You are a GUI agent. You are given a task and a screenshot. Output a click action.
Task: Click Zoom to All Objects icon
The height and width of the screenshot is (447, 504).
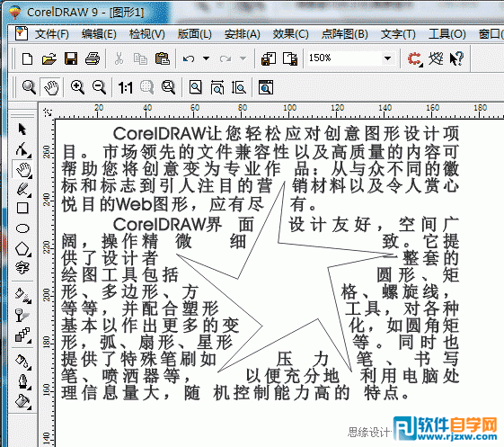168,87
